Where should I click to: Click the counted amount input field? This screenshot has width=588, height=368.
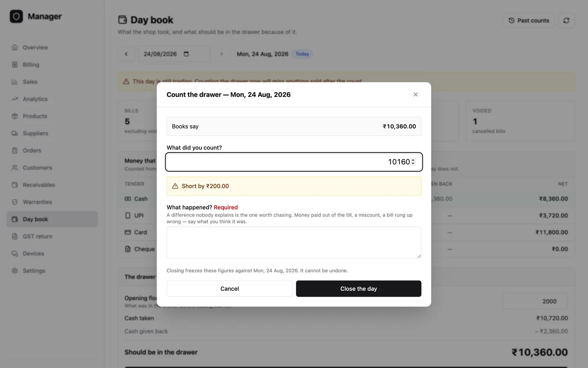coord(294,162)
